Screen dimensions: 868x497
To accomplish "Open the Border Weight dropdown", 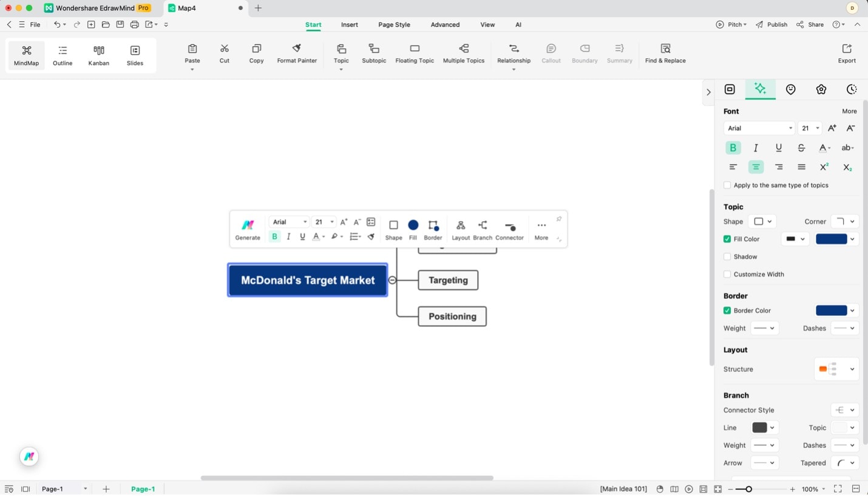I will pyautogui.click(x=764, y=328).
